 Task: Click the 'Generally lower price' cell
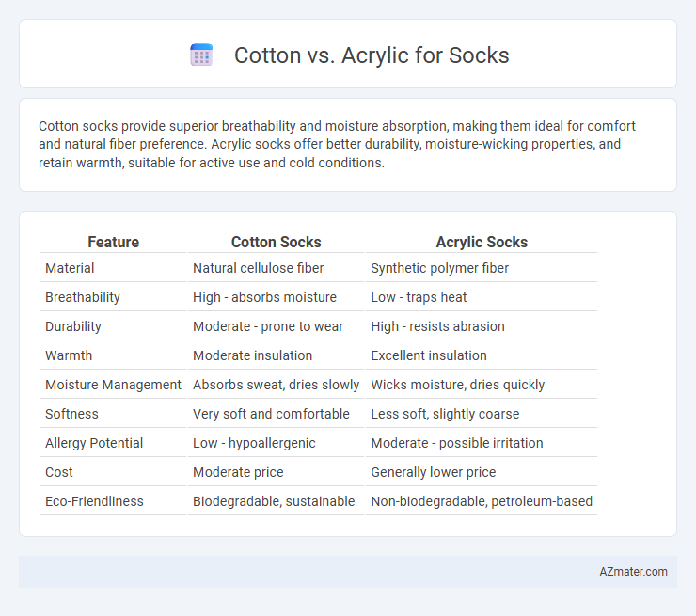(x=434, y=472)
